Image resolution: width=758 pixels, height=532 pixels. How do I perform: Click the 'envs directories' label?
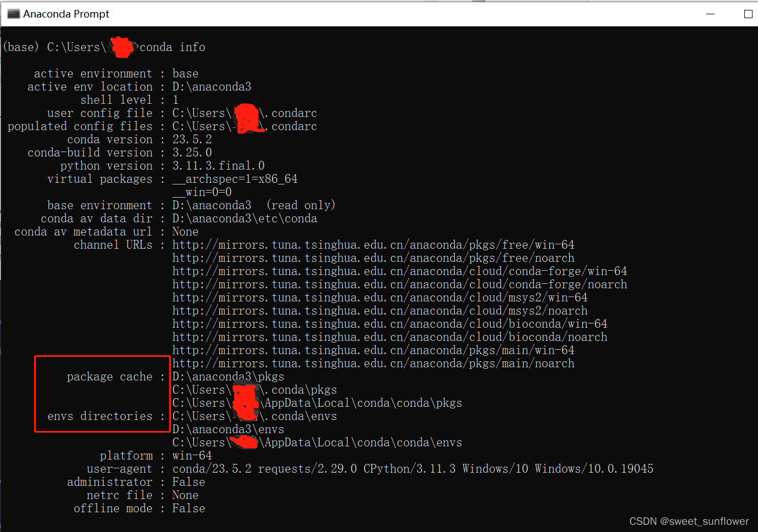click(99, 416)
